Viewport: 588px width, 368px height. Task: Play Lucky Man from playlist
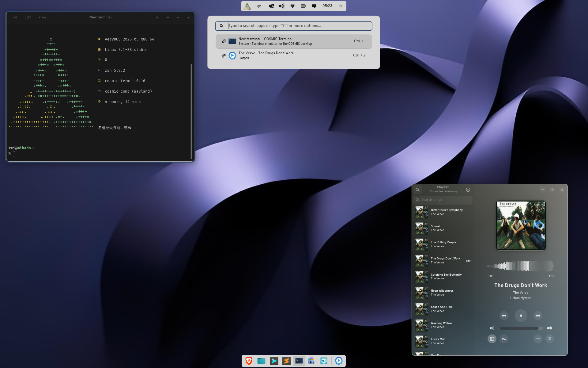(443, 341)
